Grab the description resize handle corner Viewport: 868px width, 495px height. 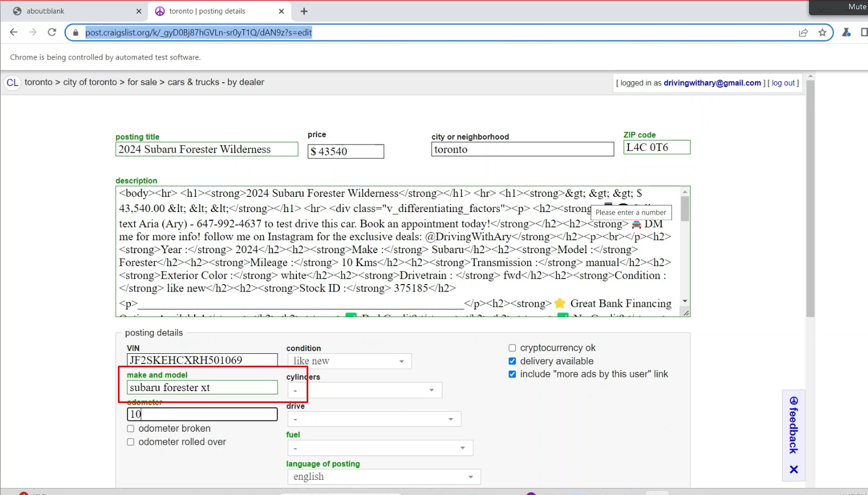pyautogui.click(x=686, y=313)
